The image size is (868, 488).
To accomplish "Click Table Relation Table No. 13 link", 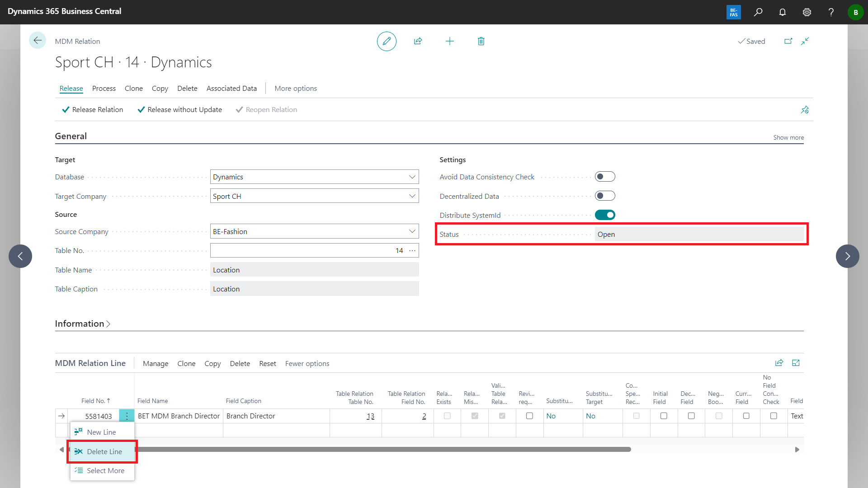I will tap(370, 416).
